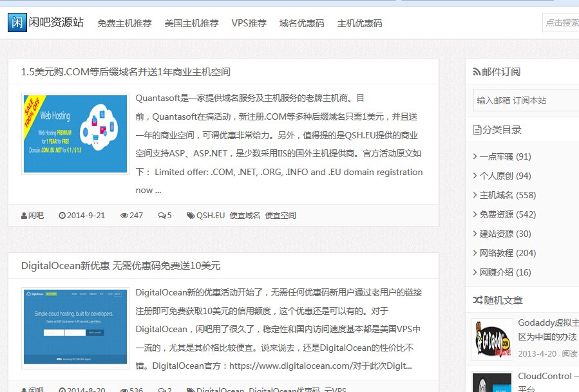This screenshot has width=579, height=392.
Task: Open the 主机域名 (558) category
Action: (x=508, y=195)
